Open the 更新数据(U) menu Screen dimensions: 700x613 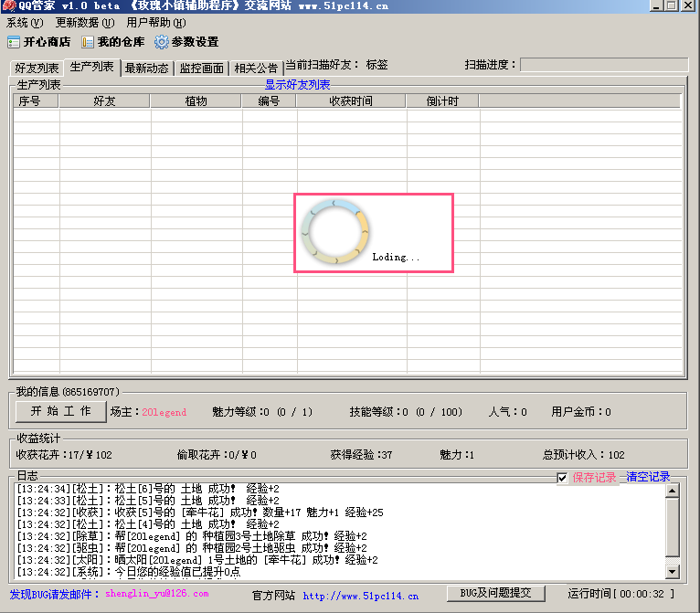point(85,23)
